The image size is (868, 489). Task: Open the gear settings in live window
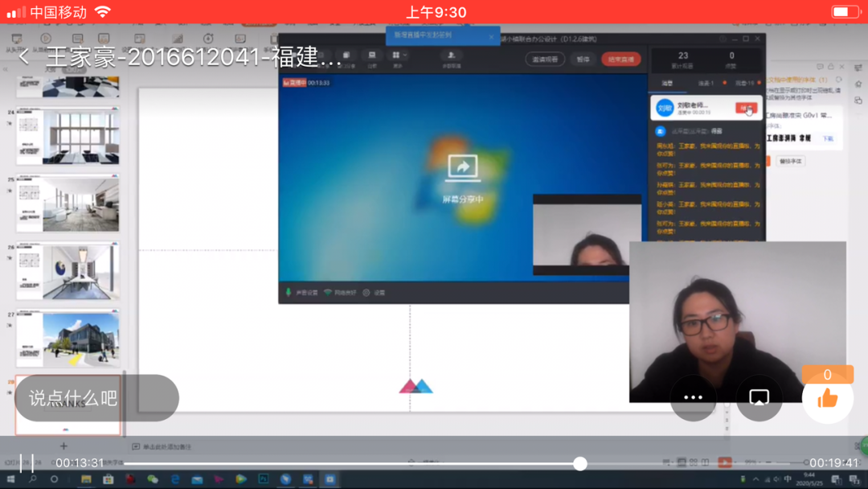point(366,292)
